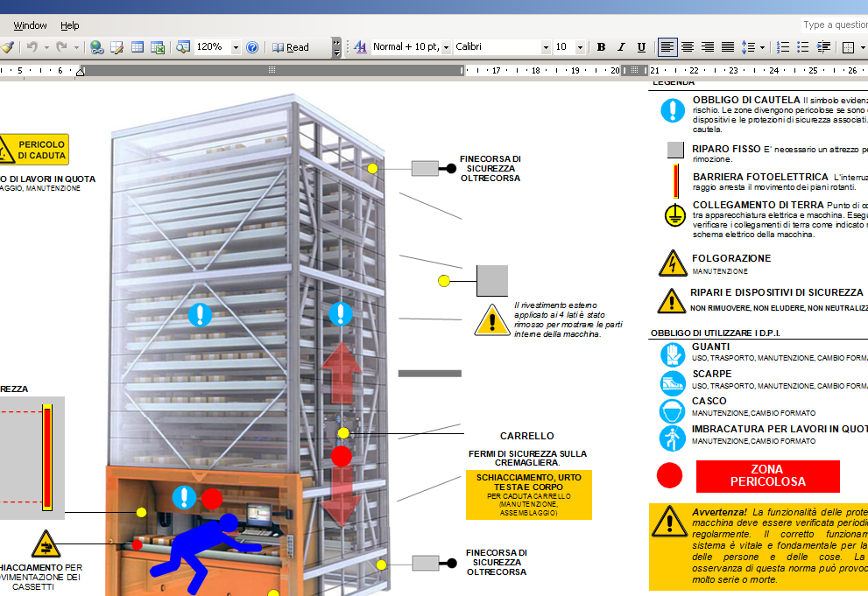Open the Window menu
Viewport: 868px width, 596px height.
31,25
